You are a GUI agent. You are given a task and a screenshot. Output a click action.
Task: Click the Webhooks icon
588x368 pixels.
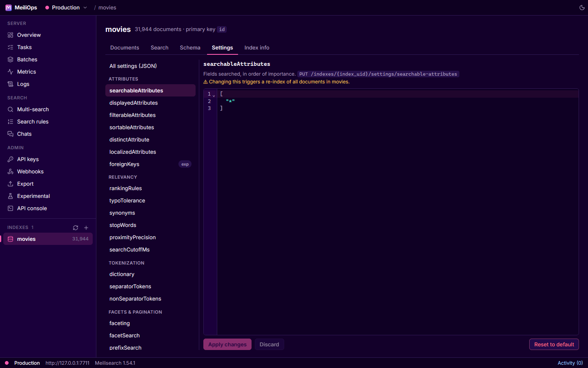pyautogui.click(x=11, y=172)
